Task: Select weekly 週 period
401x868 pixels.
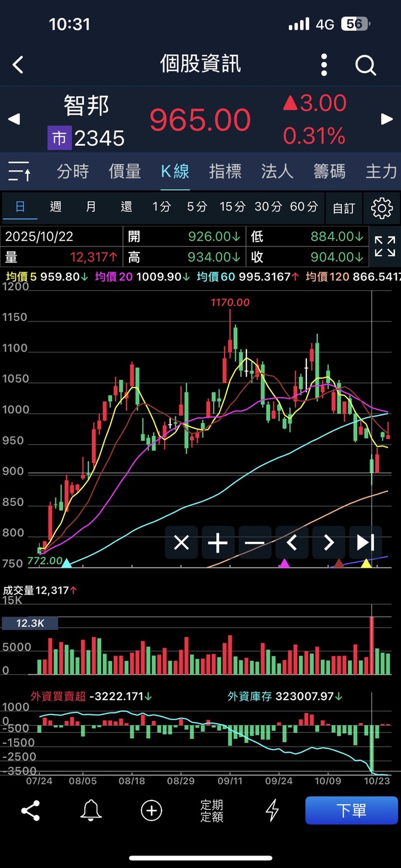Action: point(56,207)
